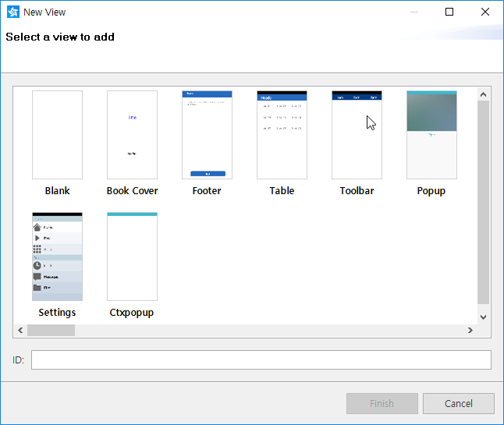The height and width of the screenshot is (425, 504).
Task: Choose the Toolbar view template thumbnail
Action: 357,135
